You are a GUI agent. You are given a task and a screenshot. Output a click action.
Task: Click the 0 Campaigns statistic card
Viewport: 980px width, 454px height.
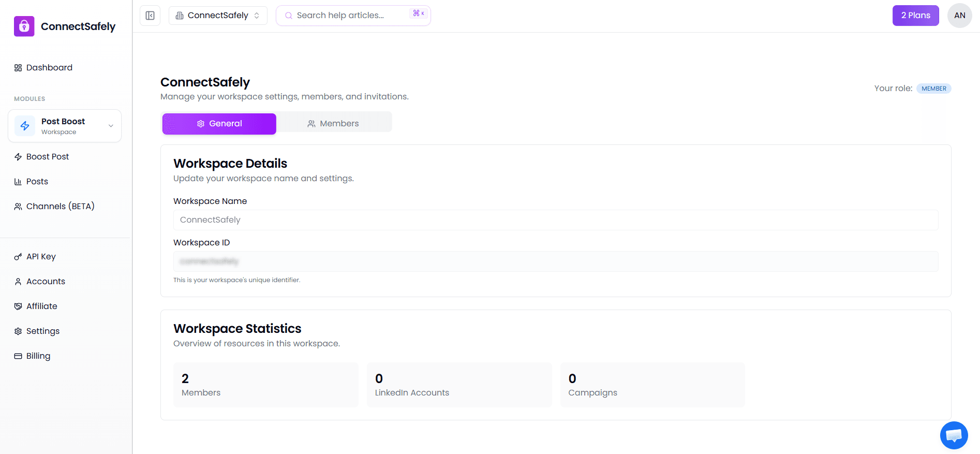pos(653,385)
